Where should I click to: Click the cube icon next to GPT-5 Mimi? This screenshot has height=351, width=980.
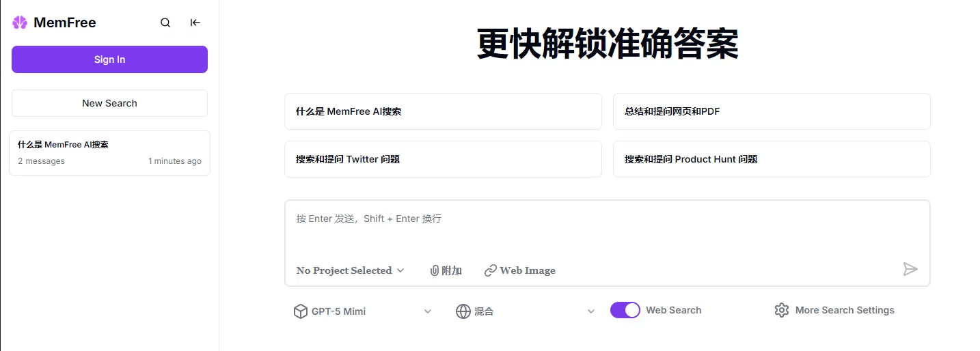point(300,311)
